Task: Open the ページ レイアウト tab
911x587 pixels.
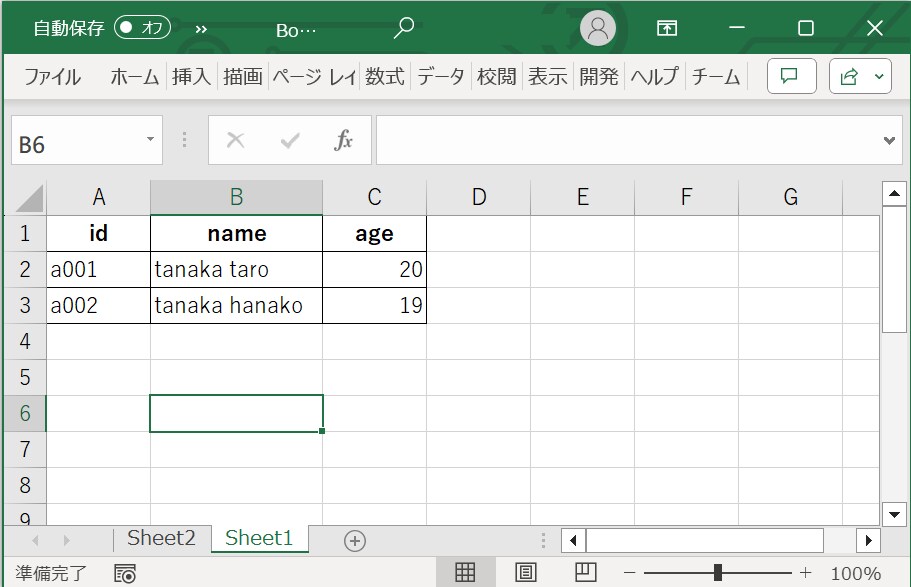Action: pos(314,76)
